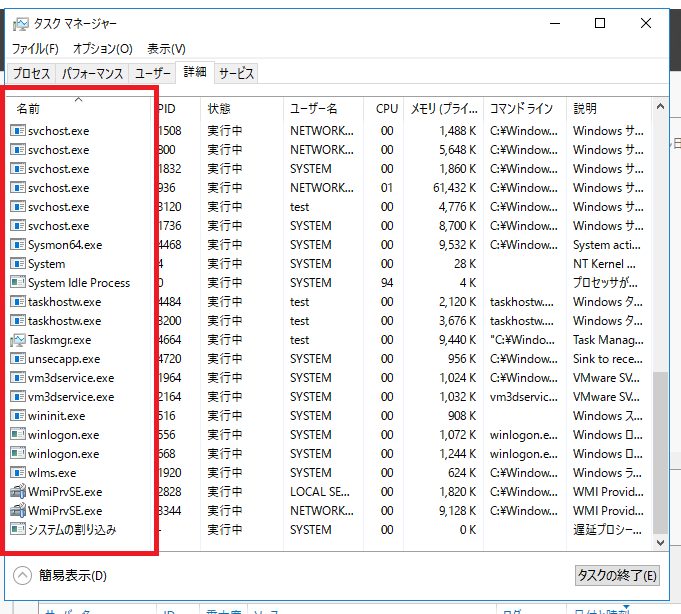
Task: Select the PID 4468 cell
Action: (170, 244)
